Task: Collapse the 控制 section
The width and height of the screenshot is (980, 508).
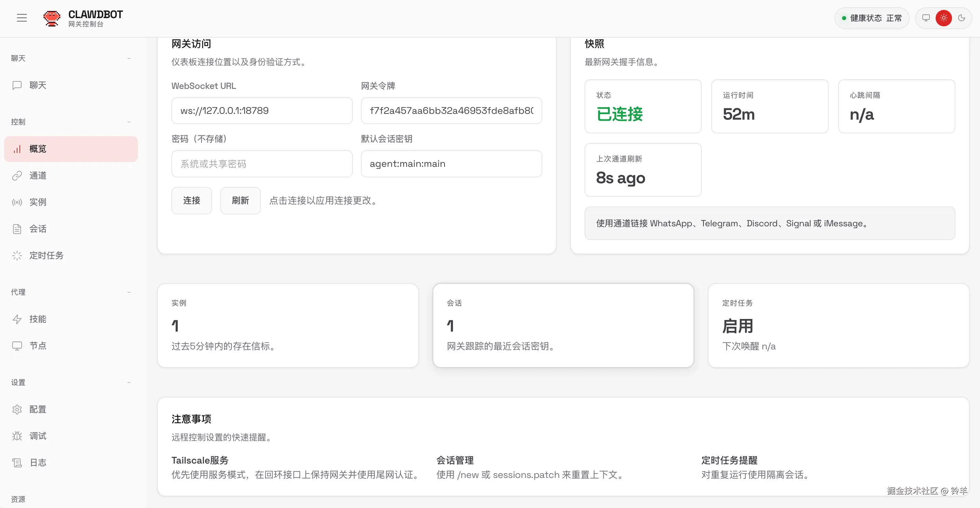Action: (129, 121)
